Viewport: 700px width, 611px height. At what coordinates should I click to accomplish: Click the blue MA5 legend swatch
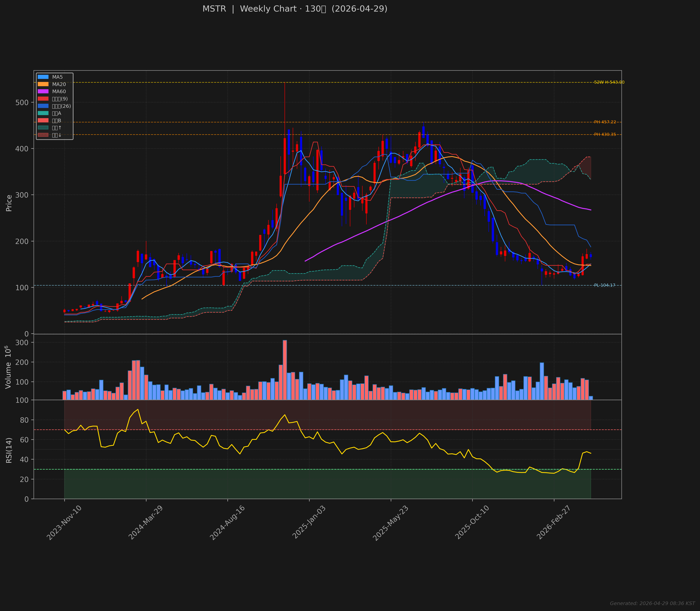tap(43, 77)
